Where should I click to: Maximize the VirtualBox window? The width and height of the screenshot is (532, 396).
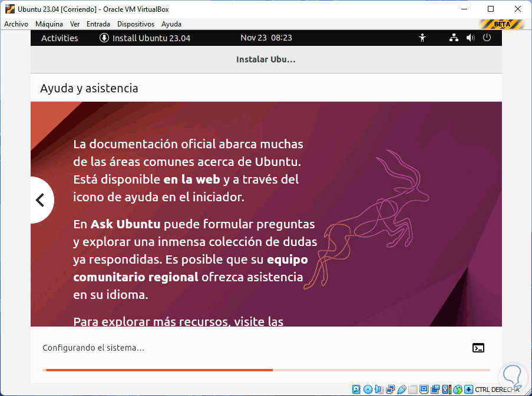(491, 9)
